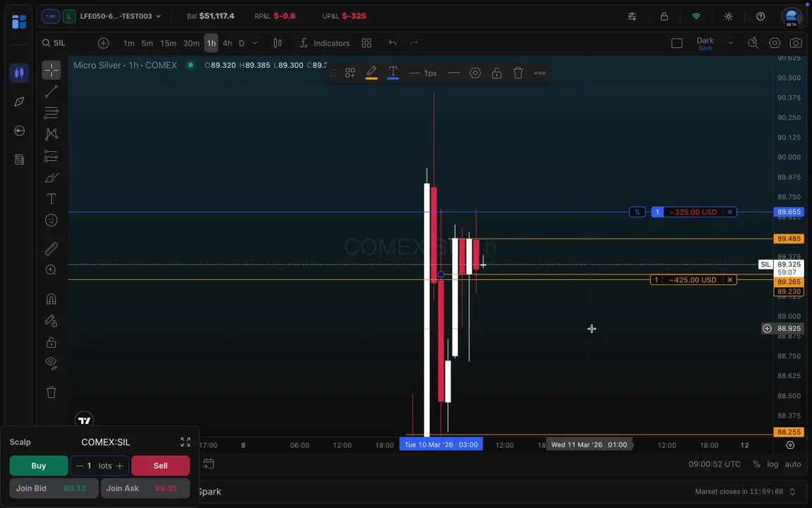Open drawing templates in floating toolbar
Screen dimensions: 812x508
click(x=350, y=73)
